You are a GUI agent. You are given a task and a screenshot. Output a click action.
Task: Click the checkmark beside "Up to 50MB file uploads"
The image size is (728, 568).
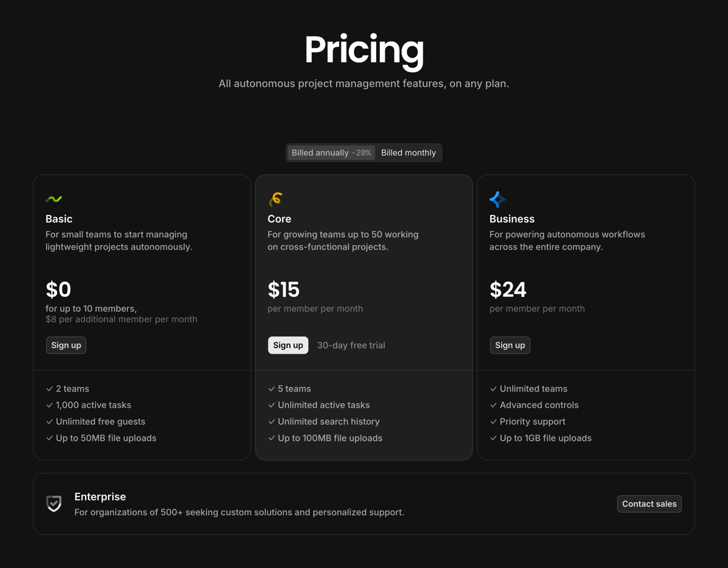(49, 438)
